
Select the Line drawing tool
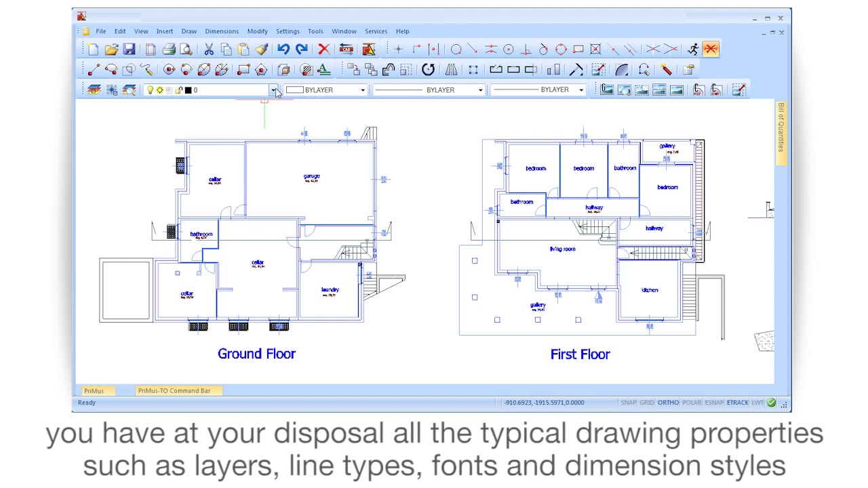click(94, 69)
